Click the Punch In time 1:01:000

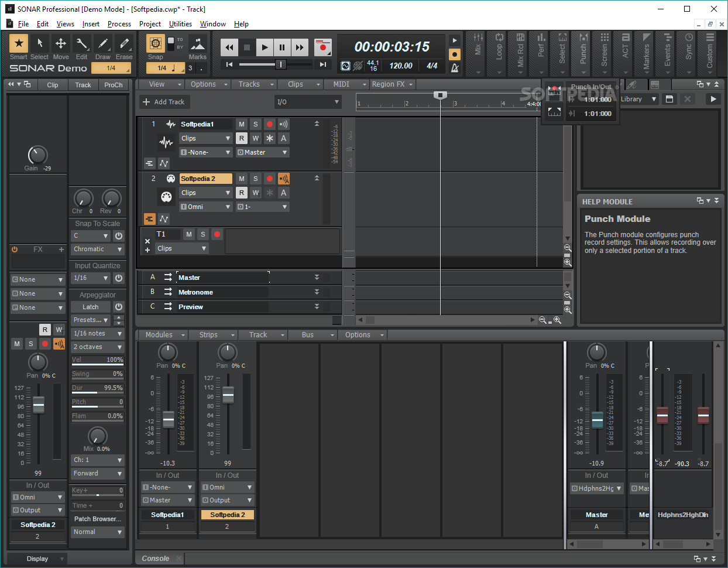click(597, 100)
